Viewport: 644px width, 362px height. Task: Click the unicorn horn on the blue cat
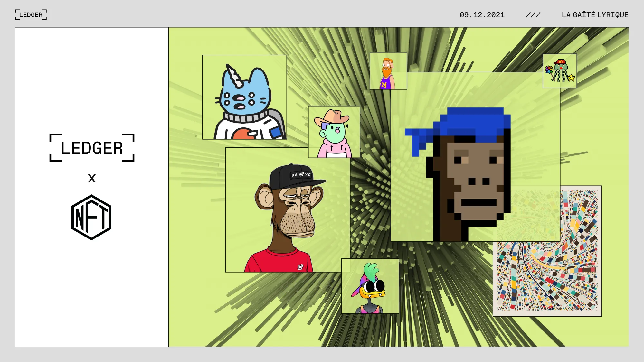[234, 76]
